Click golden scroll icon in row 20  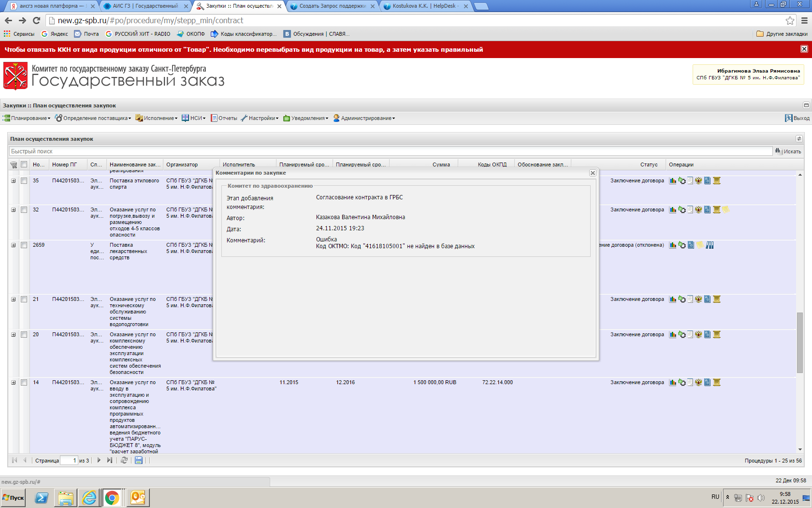(717, 335)
